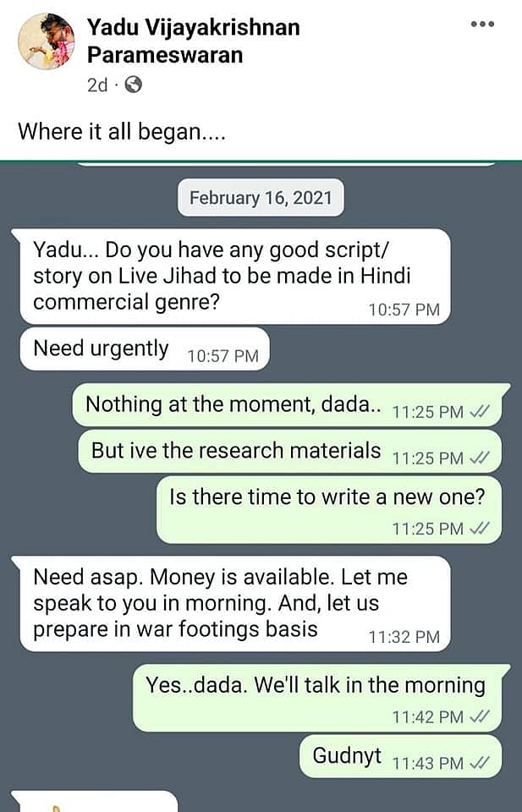Click the double ticks beside 'Gudnyt'
The height and width of the screenshot is (812, 522).
(479, 762)
